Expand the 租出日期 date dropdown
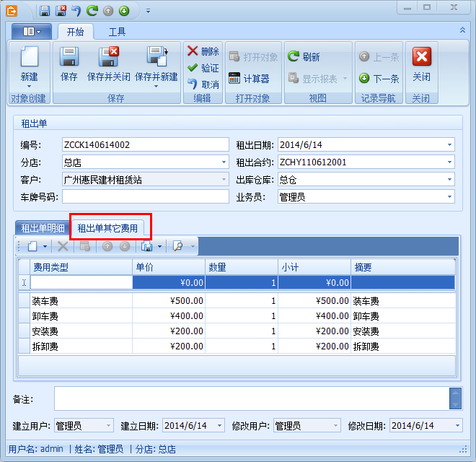The height and width of the screenshot is (462, 476). 449,145
